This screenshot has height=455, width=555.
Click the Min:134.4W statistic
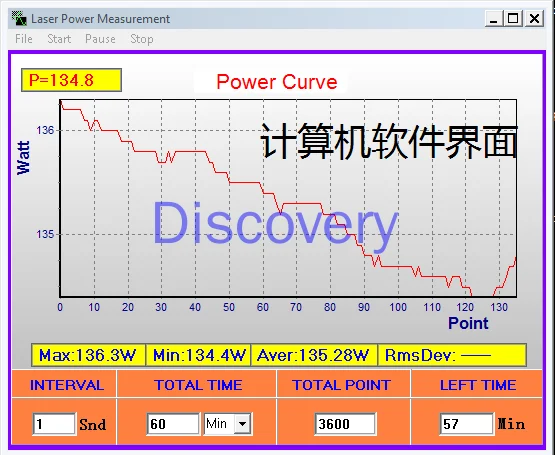[199, 355]
